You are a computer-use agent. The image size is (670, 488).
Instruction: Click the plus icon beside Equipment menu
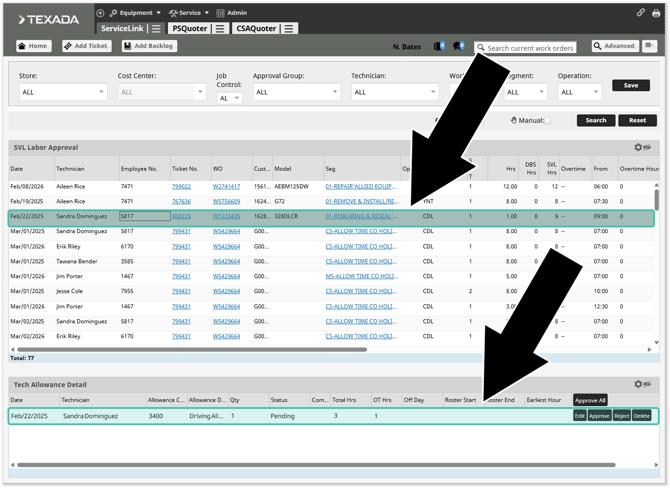tap(100, 13)
